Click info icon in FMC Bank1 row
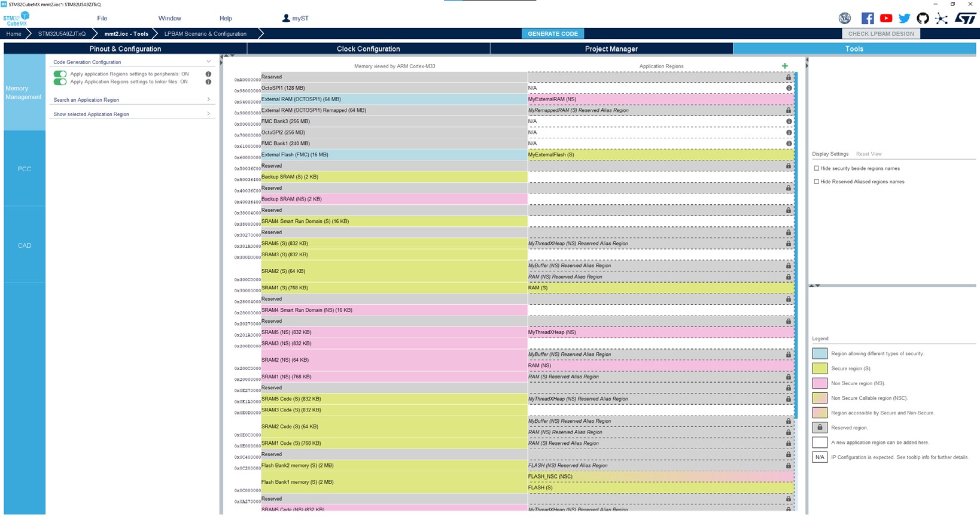This screenshot has width=980, height=518. tap(789, 144)
